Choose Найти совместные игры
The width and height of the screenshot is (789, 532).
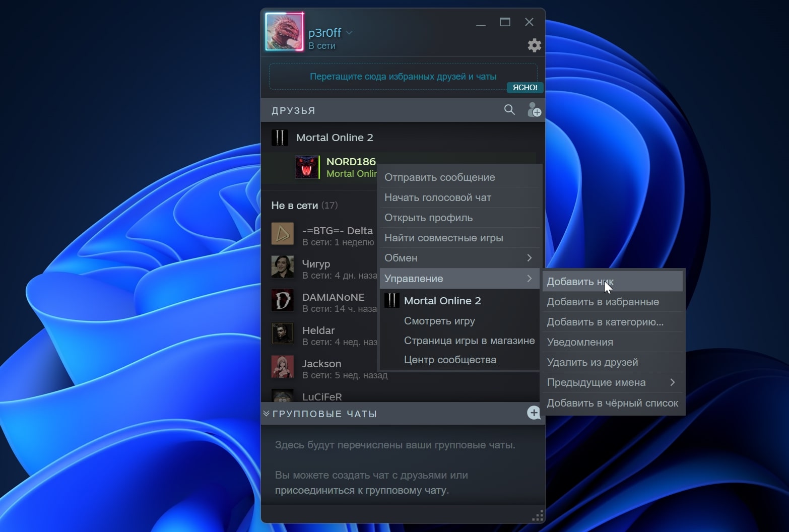point(459,238)
